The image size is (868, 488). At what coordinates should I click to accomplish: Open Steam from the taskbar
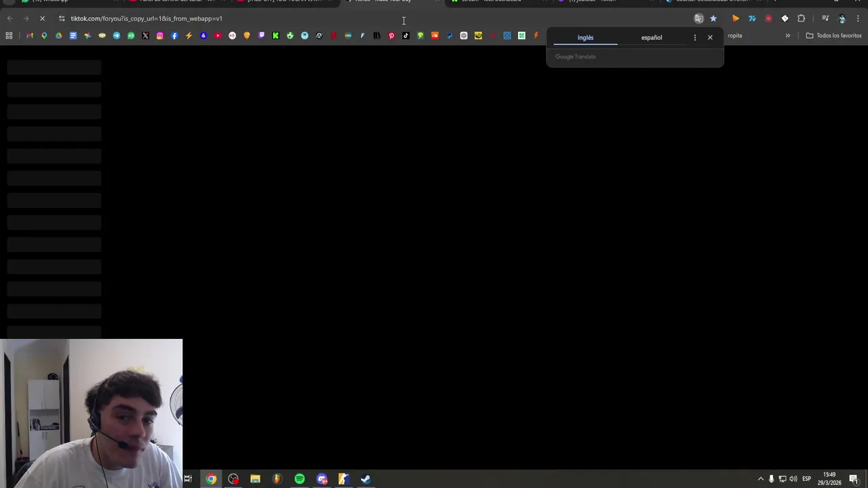[366, 479]
